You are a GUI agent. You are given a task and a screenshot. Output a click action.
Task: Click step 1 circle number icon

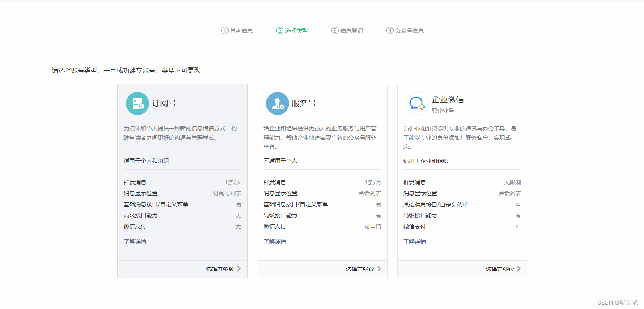[x=225, y=31]
